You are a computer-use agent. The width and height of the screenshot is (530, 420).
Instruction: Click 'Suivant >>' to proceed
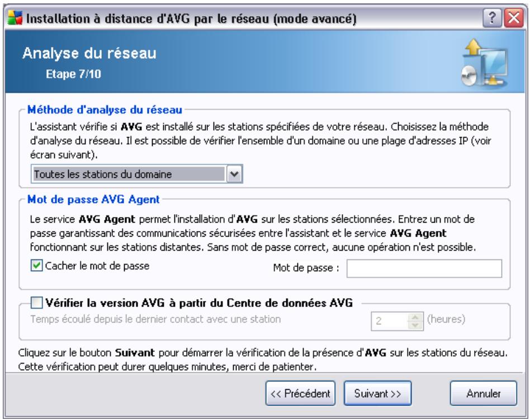click(377, 393)
